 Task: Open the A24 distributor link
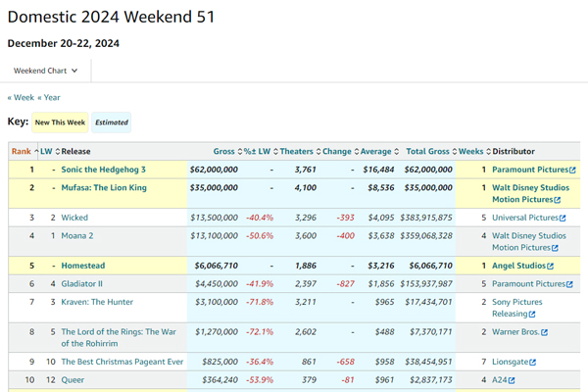[x=500, y=380]
